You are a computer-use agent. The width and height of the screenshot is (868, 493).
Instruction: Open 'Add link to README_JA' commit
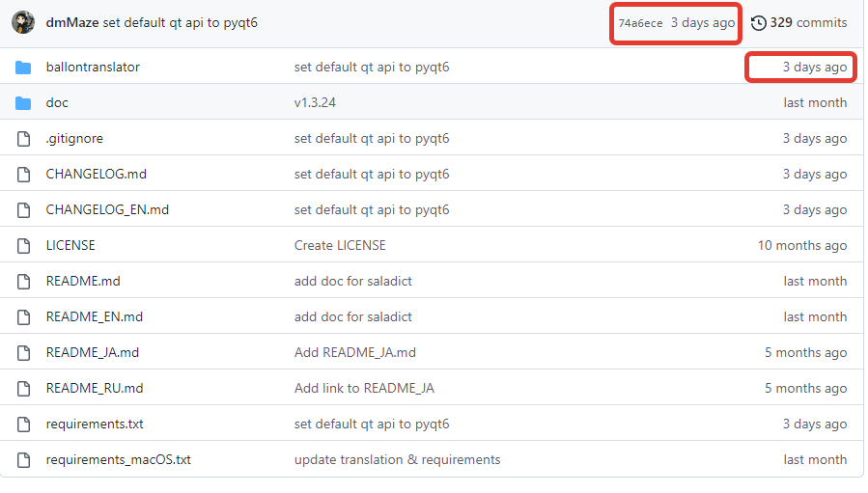tap(364, 389)
